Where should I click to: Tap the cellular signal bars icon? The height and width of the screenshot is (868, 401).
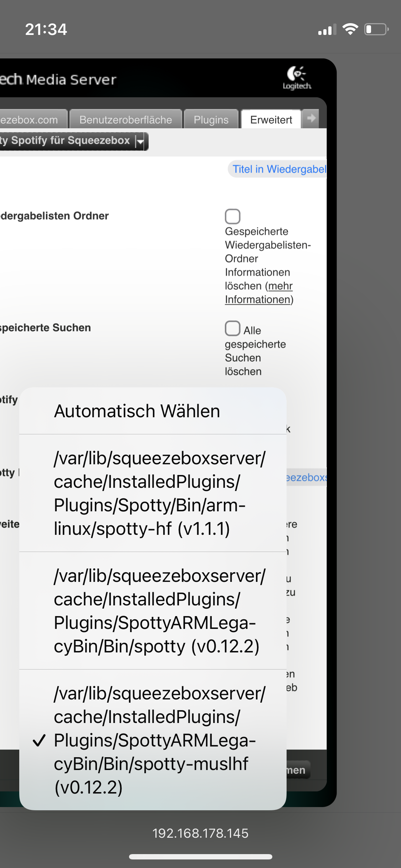click(x=327, y=30)
